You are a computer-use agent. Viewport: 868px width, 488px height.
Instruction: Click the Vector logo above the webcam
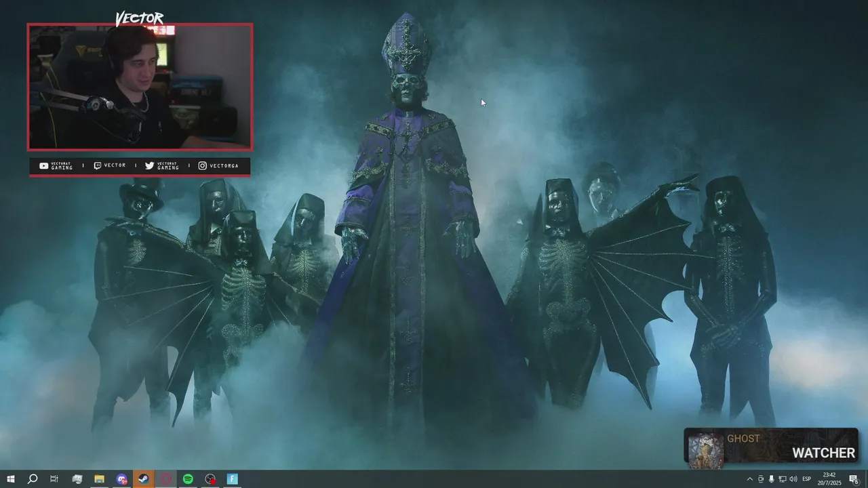point(139,18)
